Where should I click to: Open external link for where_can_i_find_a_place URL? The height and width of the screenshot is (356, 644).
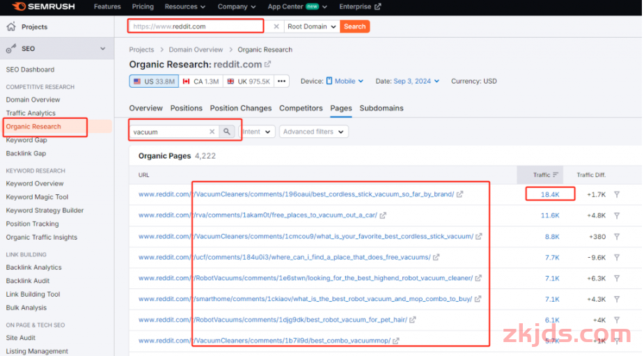coord(436,257)
